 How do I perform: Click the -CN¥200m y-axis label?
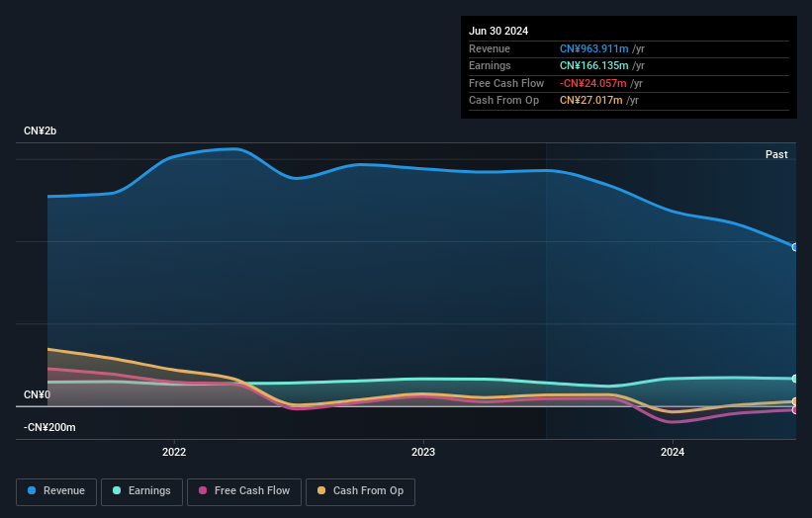[x=49, y=427]
